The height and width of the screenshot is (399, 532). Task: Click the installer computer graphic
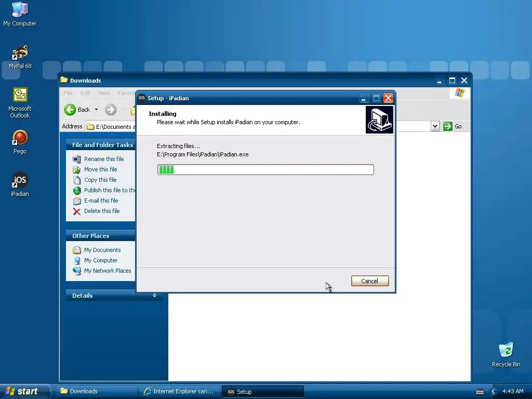(x=379, y=120)
